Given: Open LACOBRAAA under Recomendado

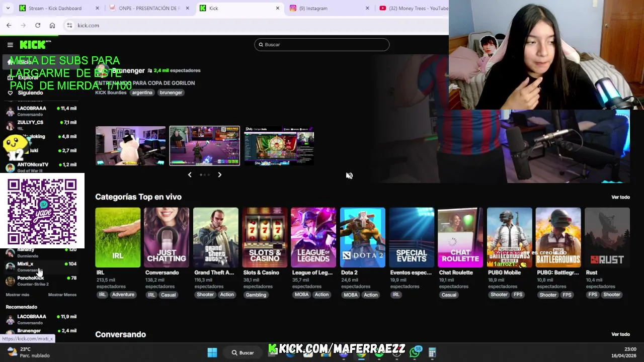Looking at the screenshot, I should point(40,319).
